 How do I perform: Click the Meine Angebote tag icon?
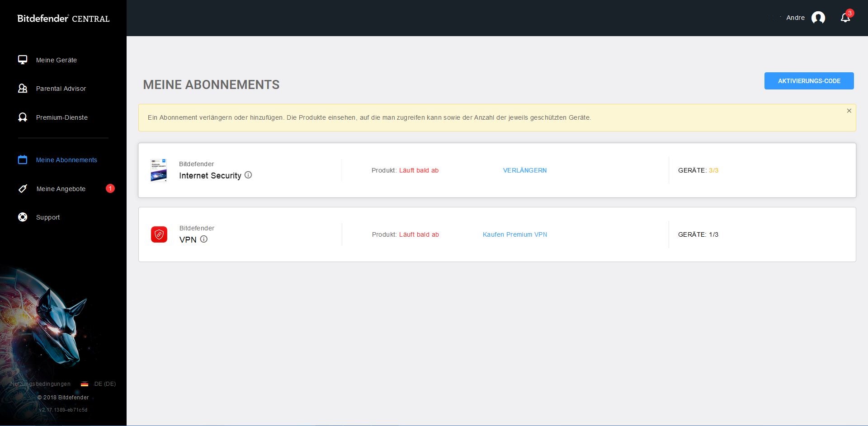23,189
